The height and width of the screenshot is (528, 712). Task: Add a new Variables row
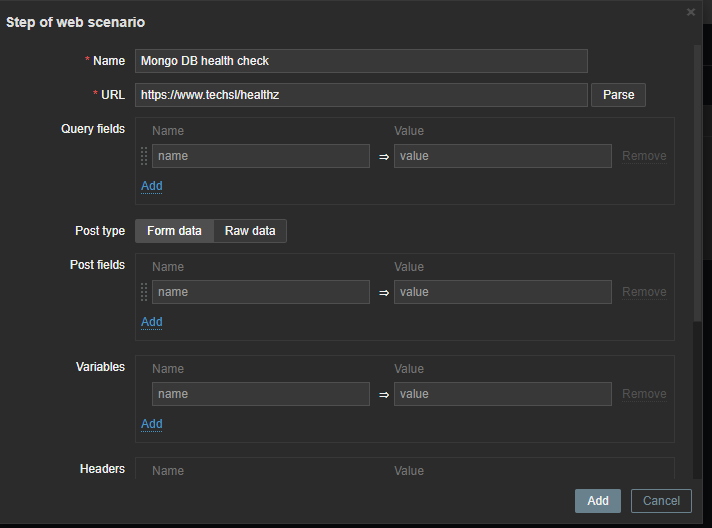[151, 424]
